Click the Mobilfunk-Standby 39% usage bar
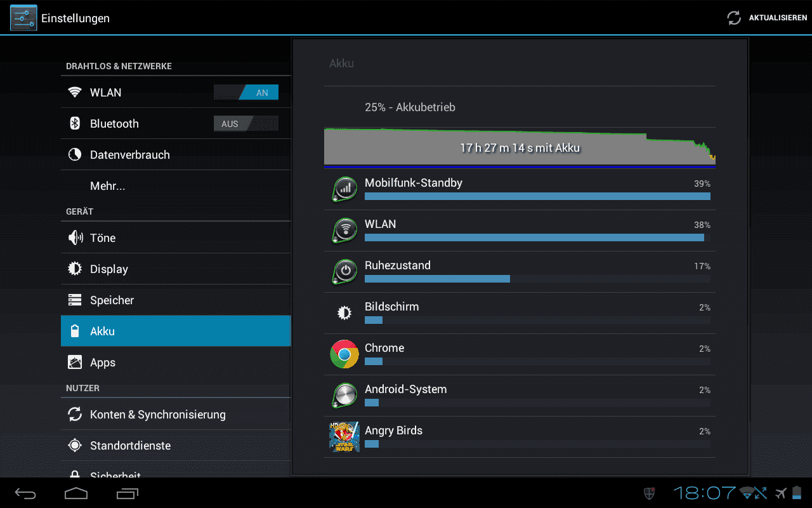 coord(537,196)
